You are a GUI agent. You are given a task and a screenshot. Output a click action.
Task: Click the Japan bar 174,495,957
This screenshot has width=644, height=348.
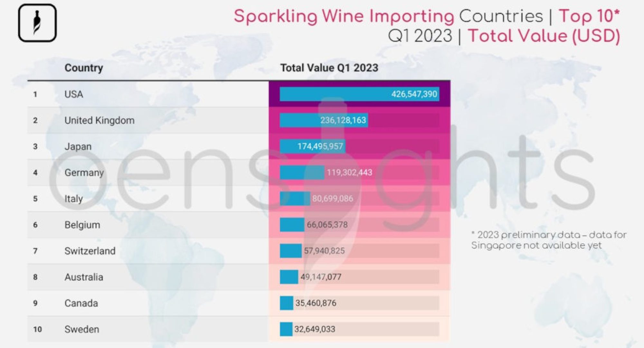(x=313, y=146)
